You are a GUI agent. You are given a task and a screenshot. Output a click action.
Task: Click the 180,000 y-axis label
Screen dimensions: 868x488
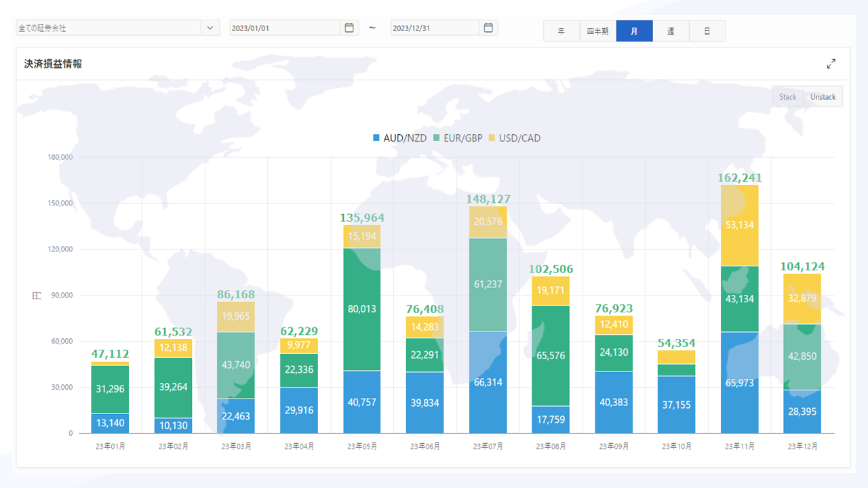pyautogui.click(x=61, y=157)
